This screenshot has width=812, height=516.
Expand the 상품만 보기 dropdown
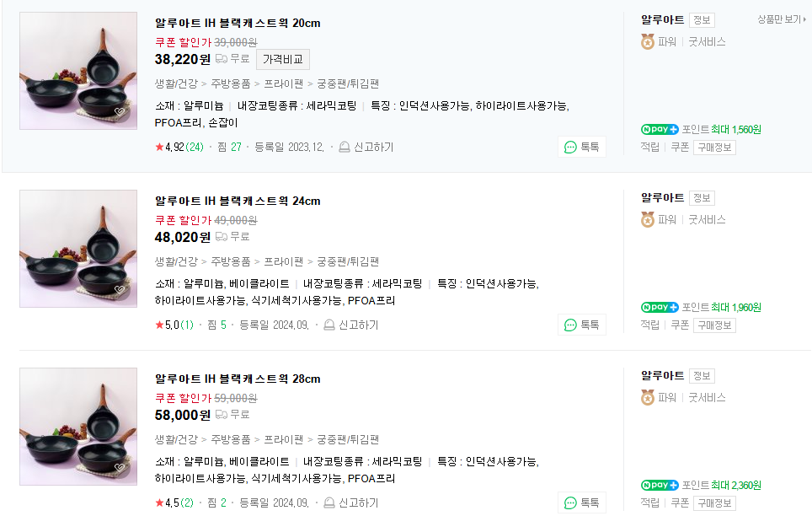pos(781,19)
